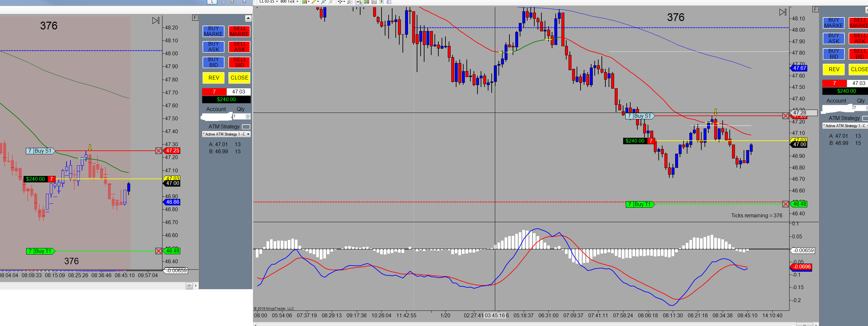Viewport: 868px width, 326px height.
Task: Click the zoom in magnifier icon
Action: pyautogui.click(x=323, y=1)
